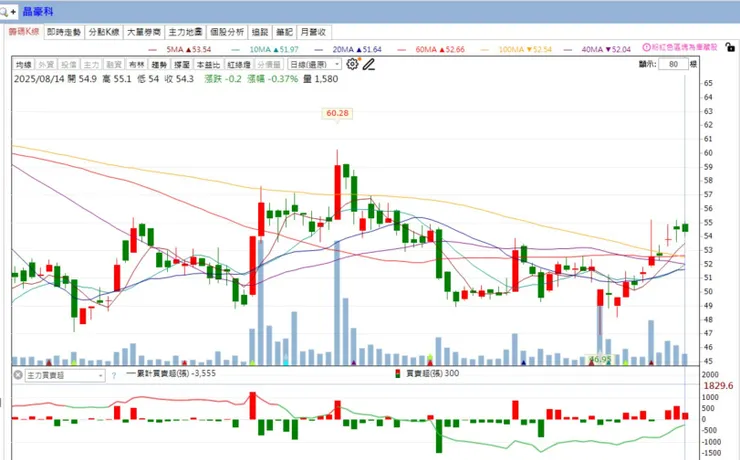Viewport: 740px width, 460px height.
Task: Open the 筆記 tab
Action: click(285, 32)
